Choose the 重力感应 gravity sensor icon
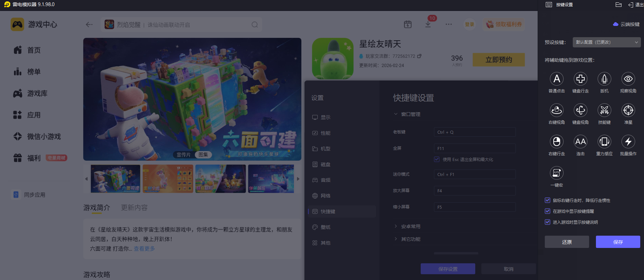The image size is (644, 280). (x=604, y=142)
